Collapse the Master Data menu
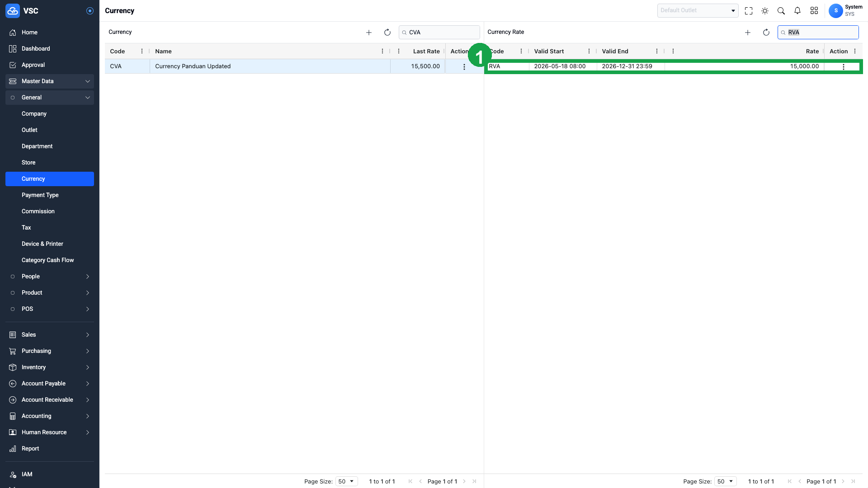The width and height of the screenshot is (868, 488). (x=50, y=81)
